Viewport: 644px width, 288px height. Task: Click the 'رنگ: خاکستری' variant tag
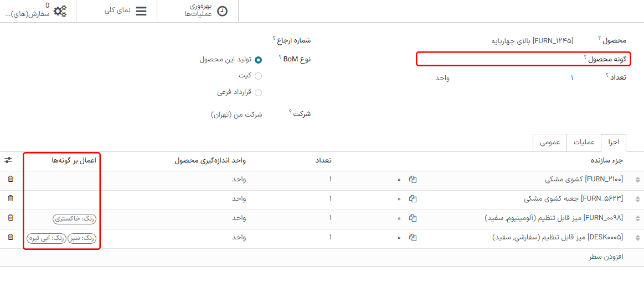[75, 219]
